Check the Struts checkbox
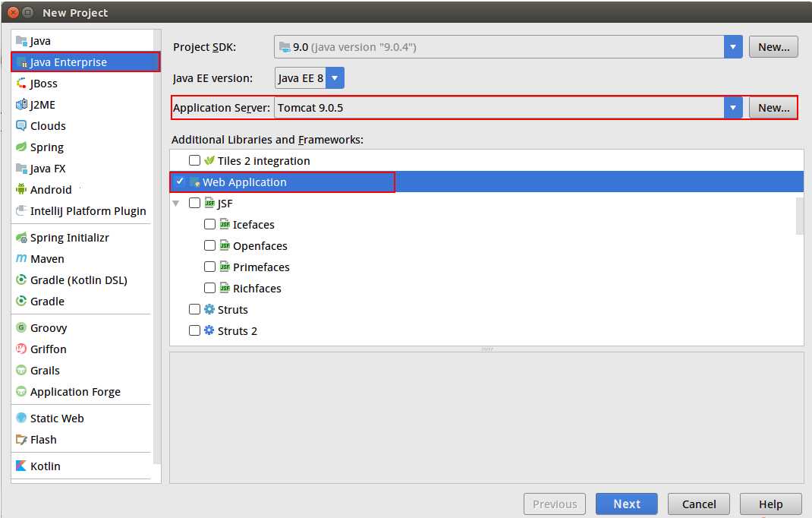Screen dimensions: 812x518 pyautogui.click(x=194, y=309)
